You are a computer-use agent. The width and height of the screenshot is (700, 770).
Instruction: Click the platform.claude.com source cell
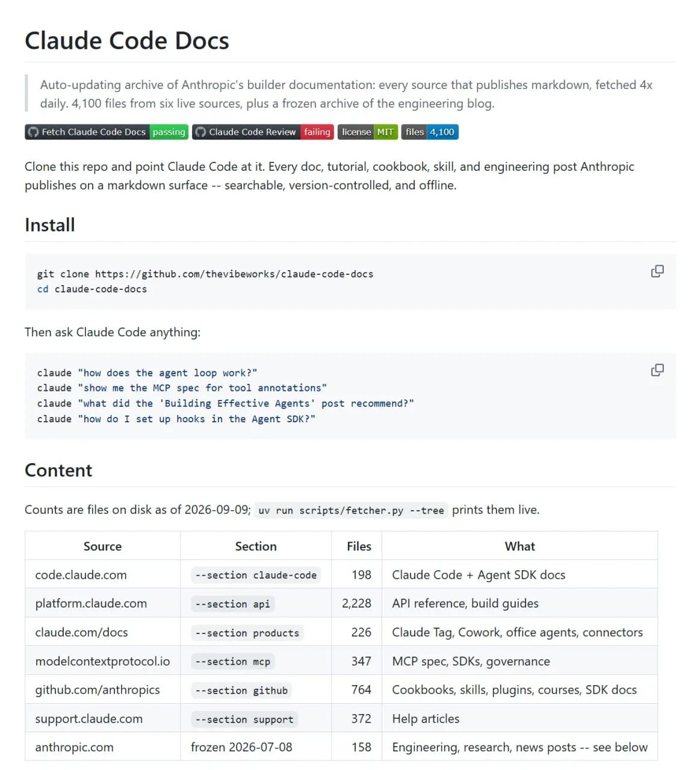[102, 603]
